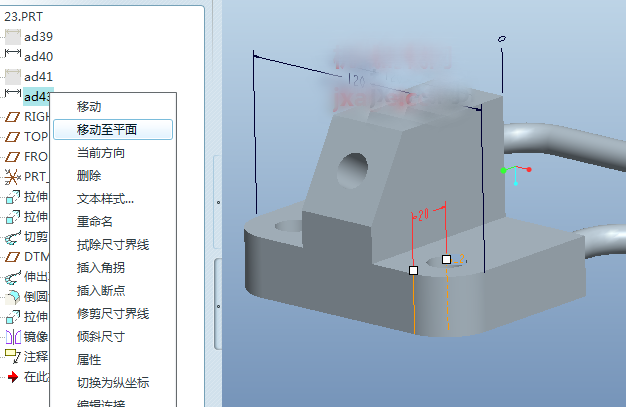Click the 倒圆 round feature icon
Image resolution: width=626 pixels, height=407 pixels.
13,297
